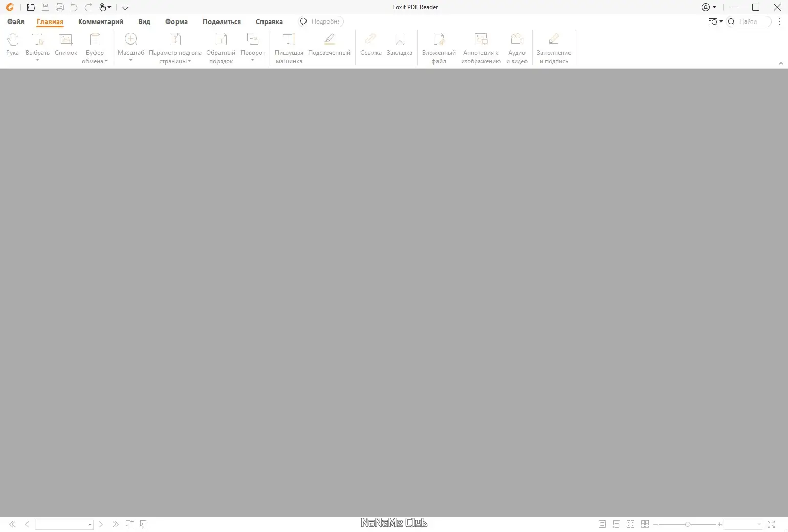Enable facing pages view in status bar
Viewport: 788px width, 532px height.
(631, 524)
